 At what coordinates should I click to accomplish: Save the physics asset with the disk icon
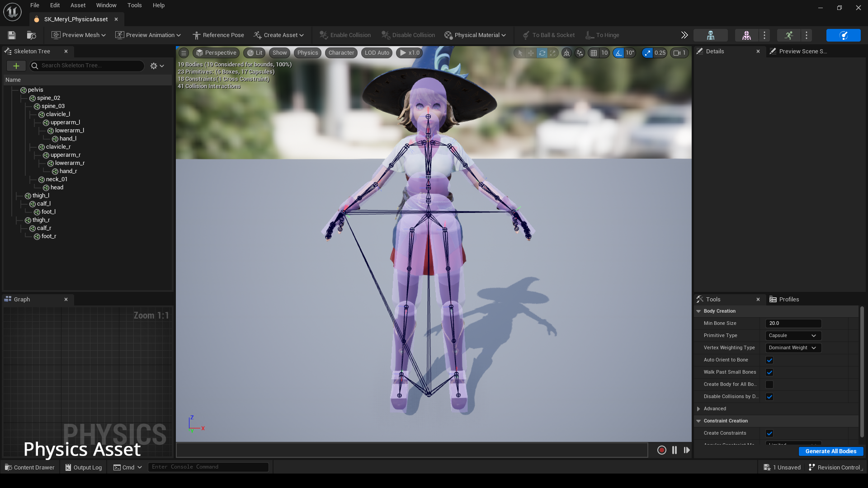point(12,35)
